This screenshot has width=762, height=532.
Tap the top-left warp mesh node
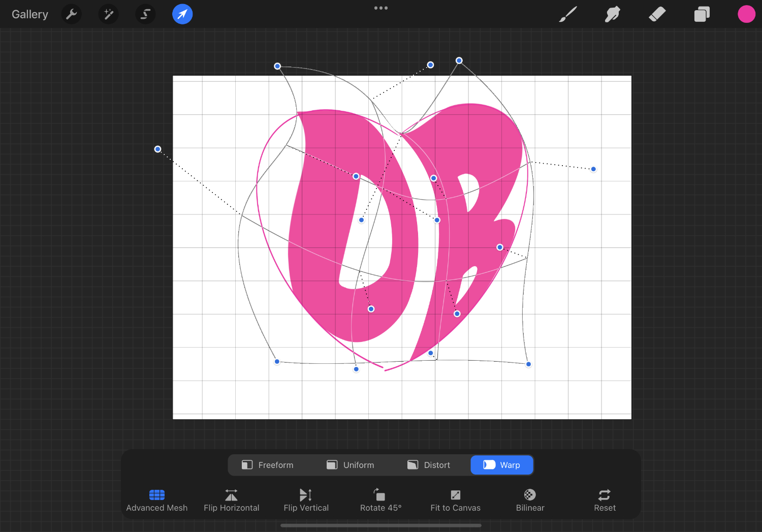pos(277,66)
